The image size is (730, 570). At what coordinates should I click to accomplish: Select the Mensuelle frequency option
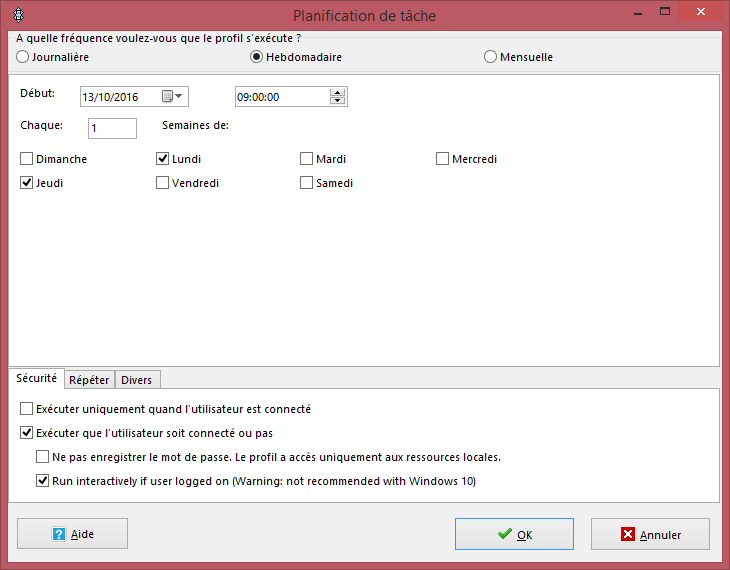tap(490, 57)
